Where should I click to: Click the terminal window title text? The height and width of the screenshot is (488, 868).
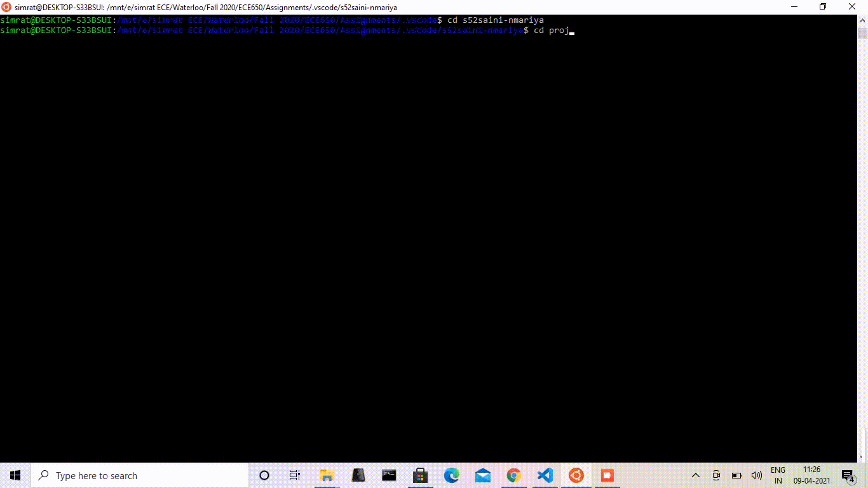point(206,8)
